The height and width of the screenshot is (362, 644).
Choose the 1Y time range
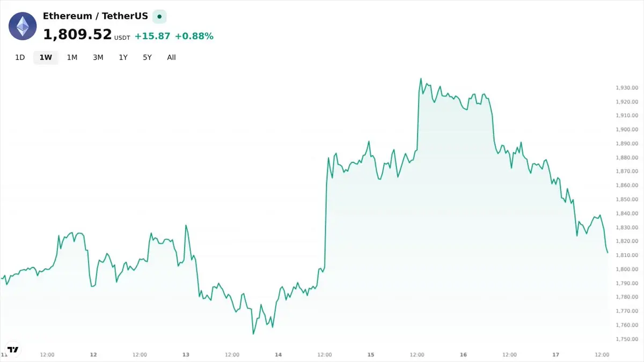coord(123,57)
